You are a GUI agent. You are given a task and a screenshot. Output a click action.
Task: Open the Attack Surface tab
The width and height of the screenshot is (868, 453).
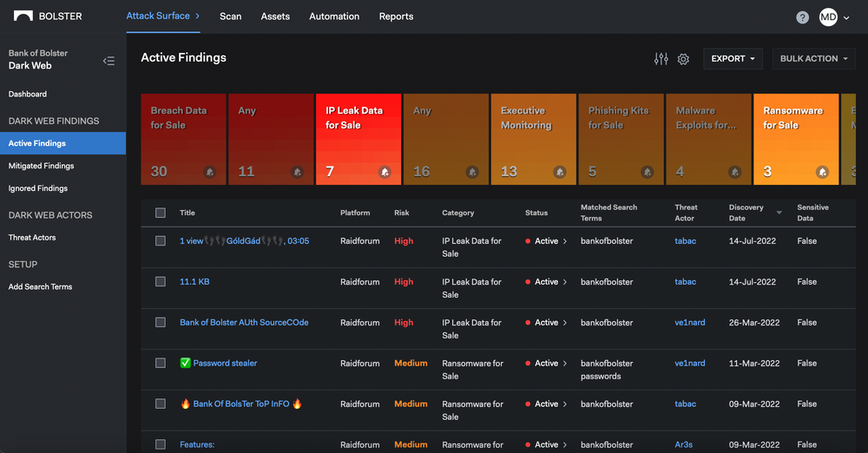tap(163, 16)
